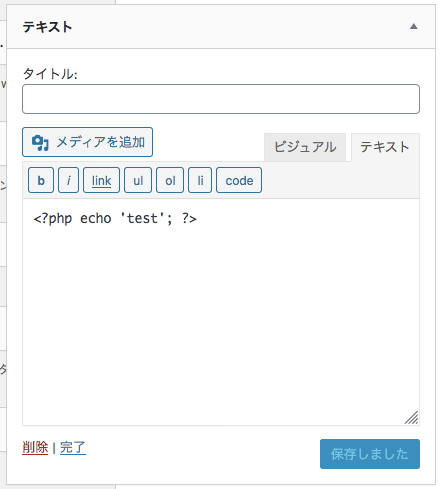The height and width of the screenshot is (489, 440).
Task: Click the textarea resize handle corner
Action: (412, 418)
